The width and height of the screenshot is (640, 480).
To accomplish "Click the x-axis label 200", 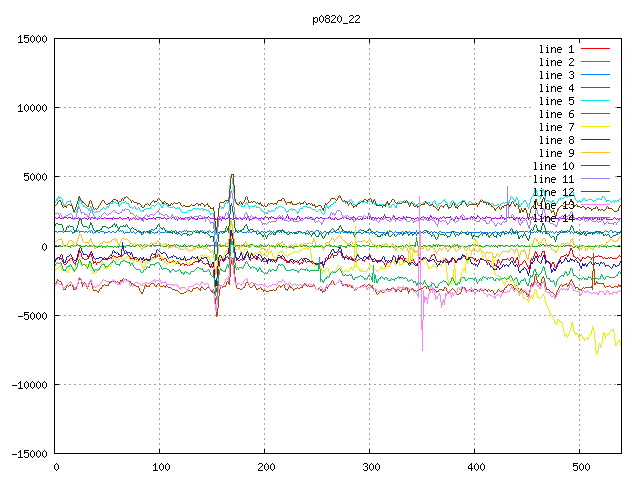I will pos(266,467).
